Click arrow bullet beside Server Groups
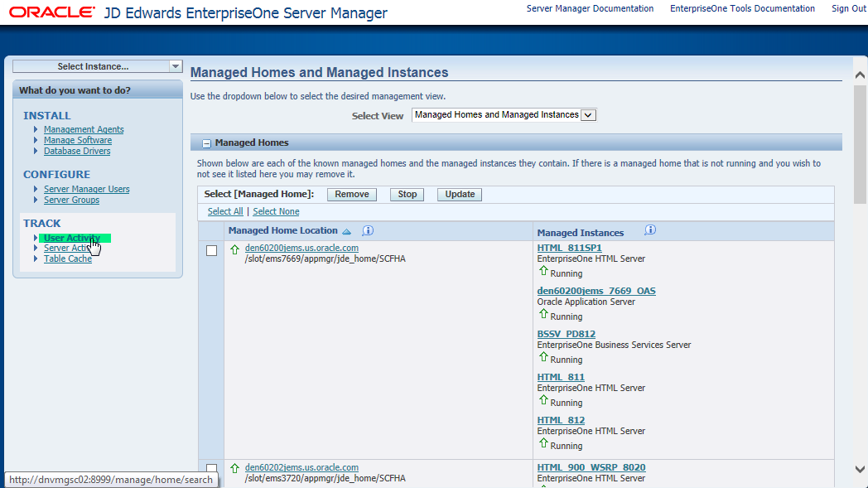Image resolution: width=868 pixels, height=488 pixels. click(36, 200)
